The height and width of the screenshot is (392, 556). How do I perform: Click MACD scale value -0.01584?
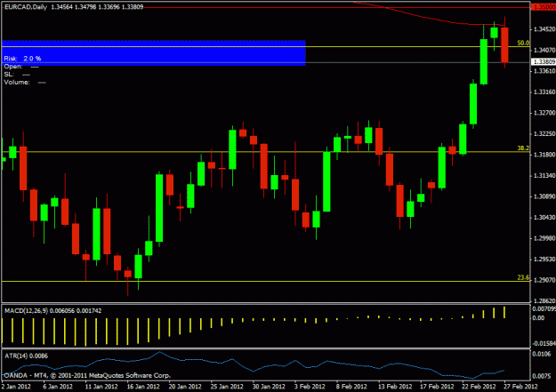point(544,343)
